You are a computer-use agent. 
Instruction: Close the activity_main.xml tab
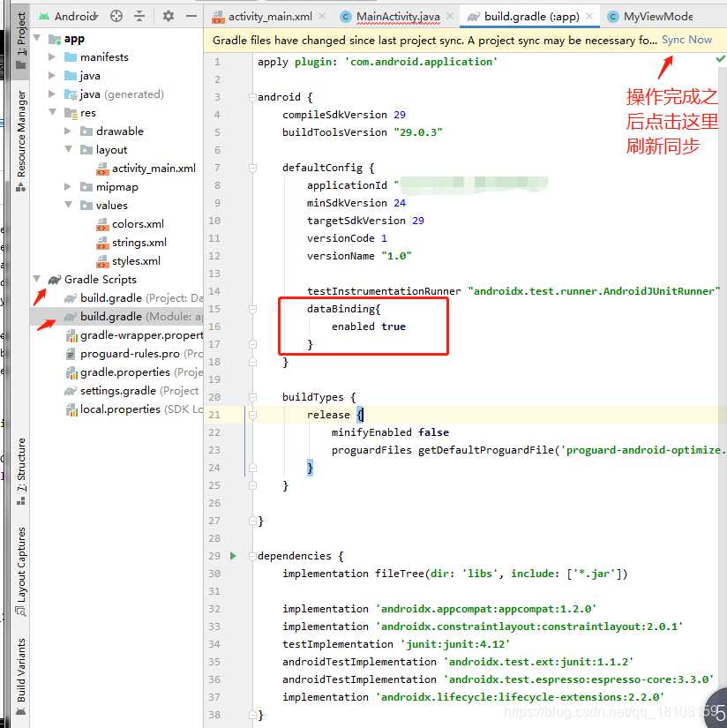click(322, 16)
